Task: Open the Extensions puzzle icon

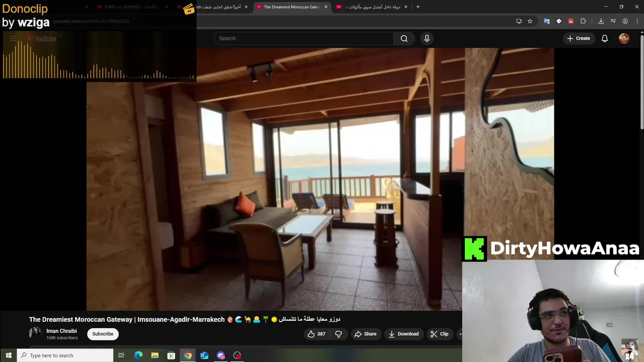Action: click(x=583, y=21)
